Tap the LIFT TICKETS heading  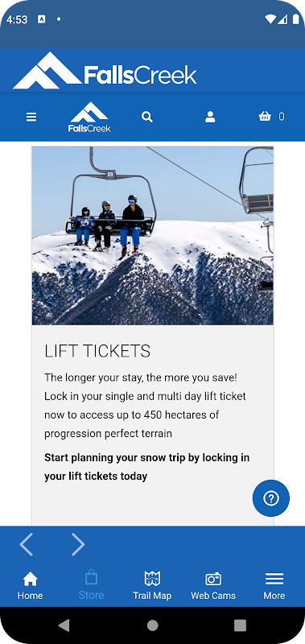coord(97,351)
